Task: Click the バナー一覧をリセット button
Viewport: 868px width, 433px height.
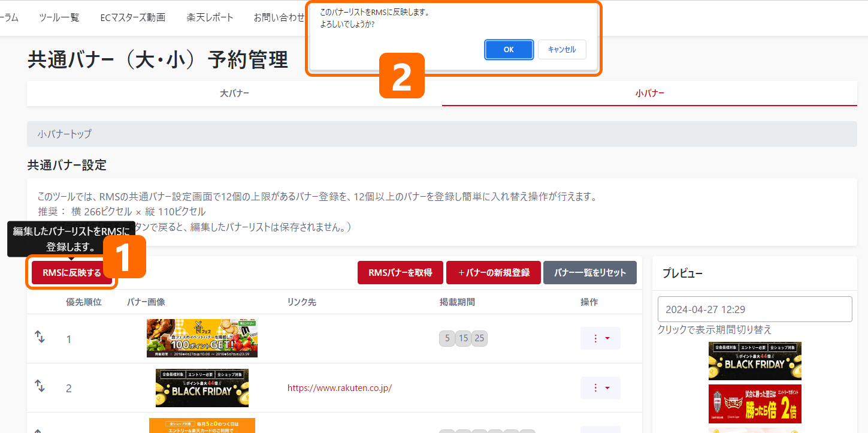Action: [590, 272]
